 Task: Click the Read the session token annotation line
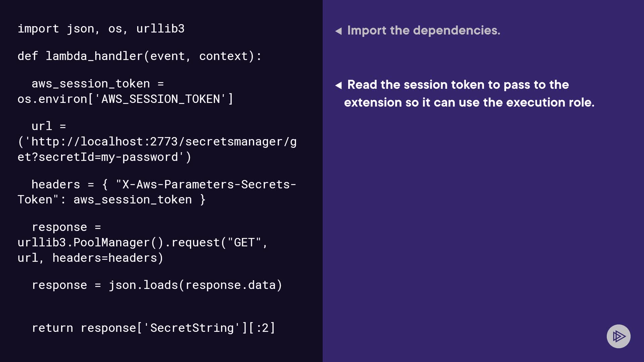[458, 85]
